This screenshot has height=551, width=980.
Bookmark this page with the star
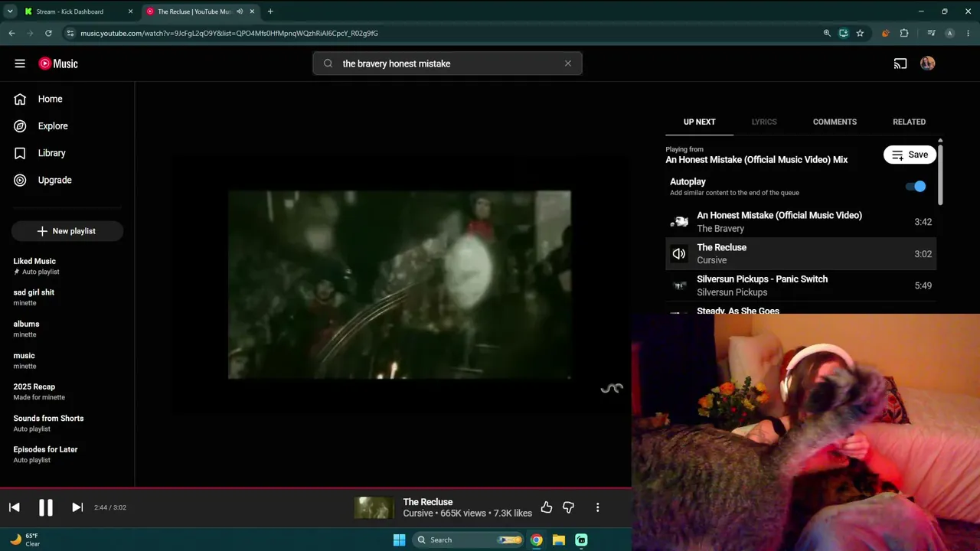tap(860, 33)
